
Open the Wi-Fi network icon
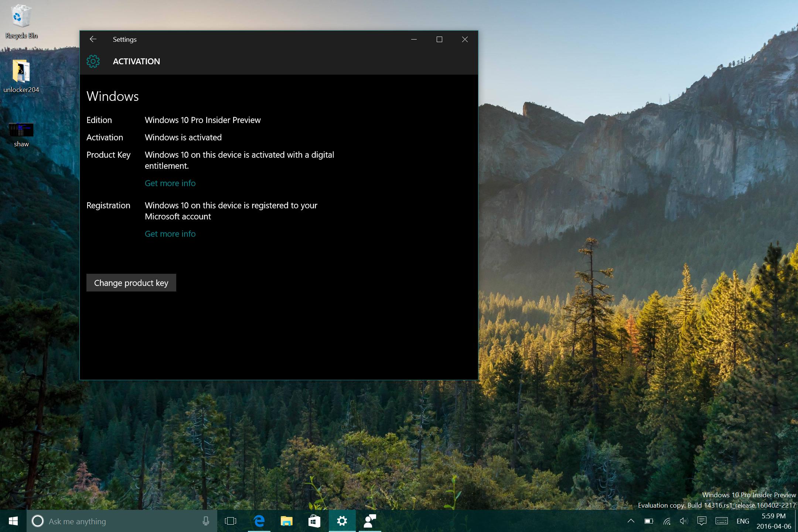667,521
